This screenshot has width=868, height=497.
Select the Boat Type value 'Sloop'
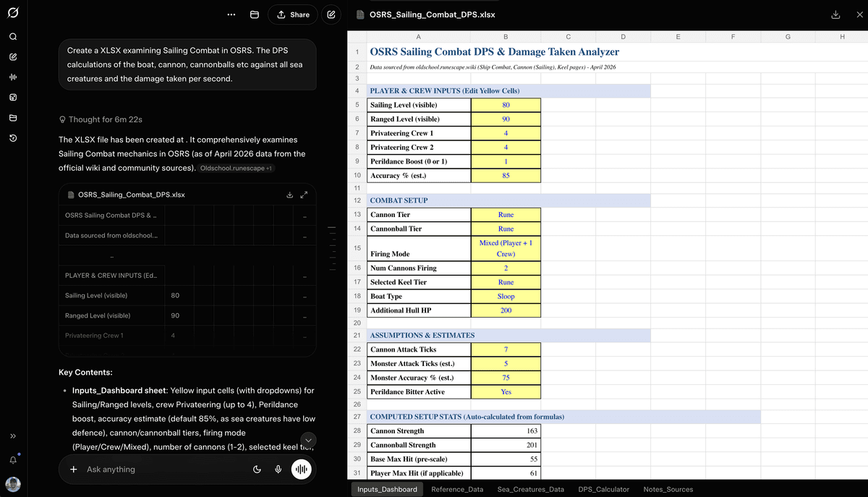pos(506,297)
